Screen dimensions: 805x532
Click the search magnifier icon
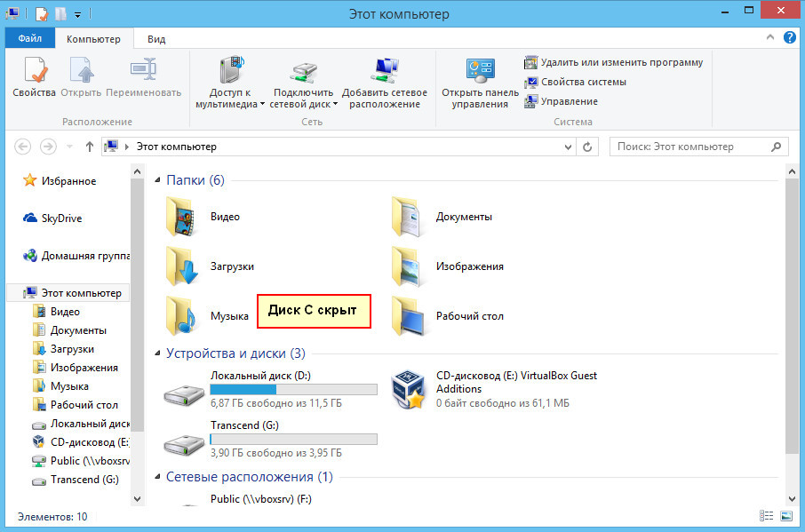tap(777, 147)
